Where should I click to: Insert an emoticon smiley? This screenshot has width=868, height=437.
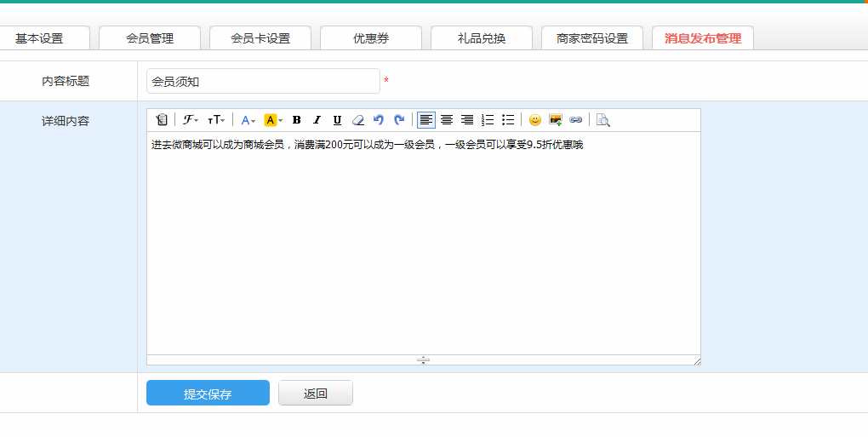click(x=535, y=120)
